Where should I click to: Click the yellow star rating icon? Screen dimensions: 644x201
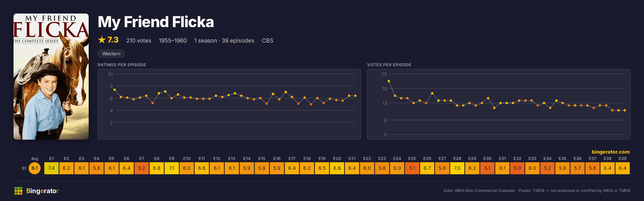point(102,40)
